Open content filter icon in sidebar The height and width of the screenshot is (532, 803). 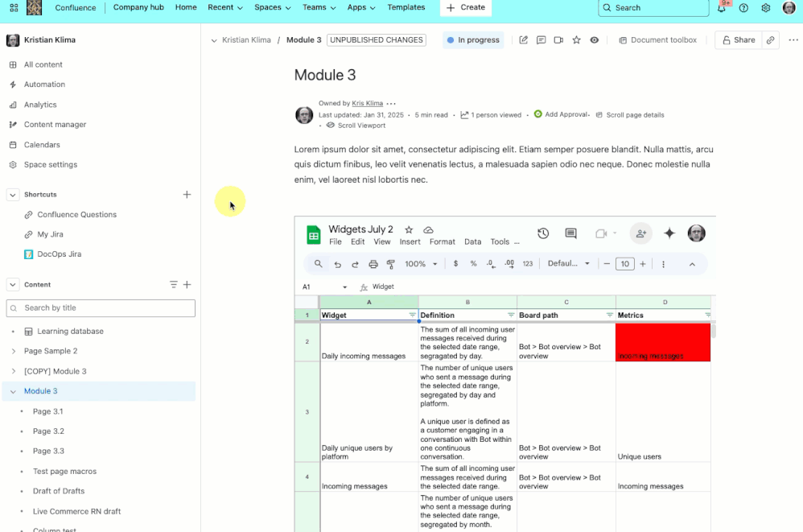(174, 285)
